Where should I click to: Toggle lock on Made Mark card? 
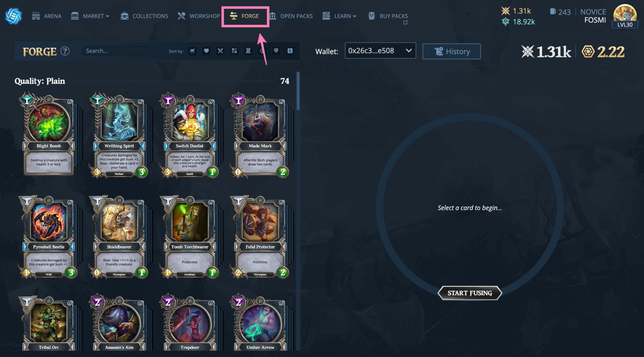(x=260, y=99)
